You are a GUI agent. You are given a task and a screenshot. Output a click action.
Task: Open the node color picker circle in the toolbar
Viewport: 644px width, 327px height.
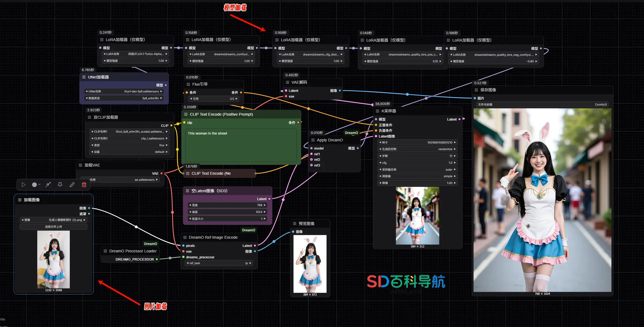34,185
